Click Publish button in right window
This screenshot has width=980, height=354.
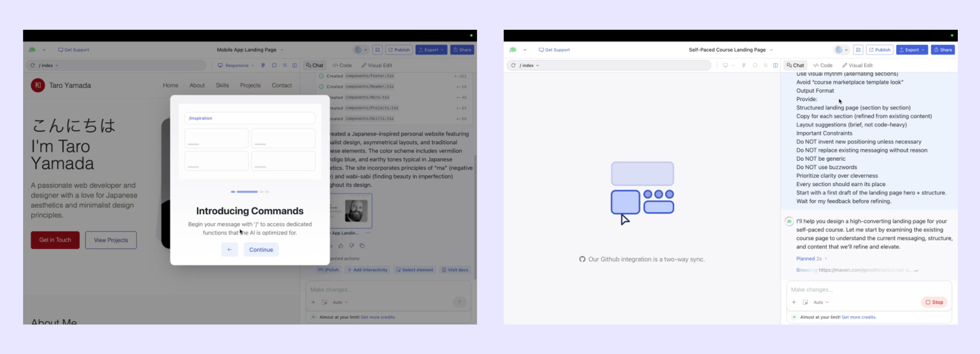coord(880,50)
